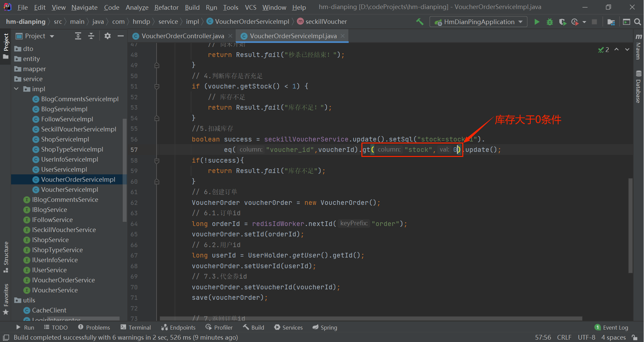Image resolution: width=644 pixels, height=342 pixels.
Task: Open the Structure tool window
Action: pos(6,257)
